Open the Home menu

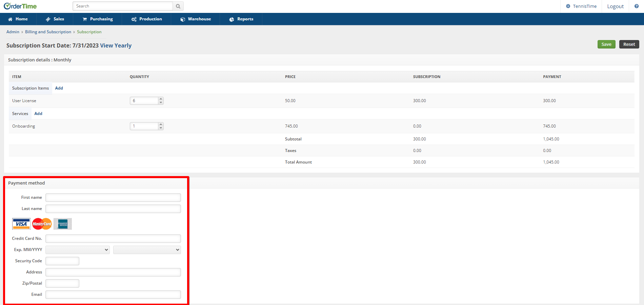18,19
